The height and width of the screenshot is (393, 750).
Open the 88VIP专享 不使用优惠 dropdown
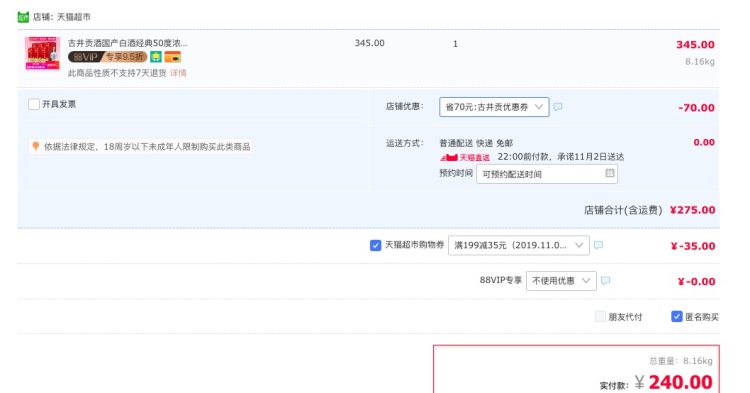point(561,281)
